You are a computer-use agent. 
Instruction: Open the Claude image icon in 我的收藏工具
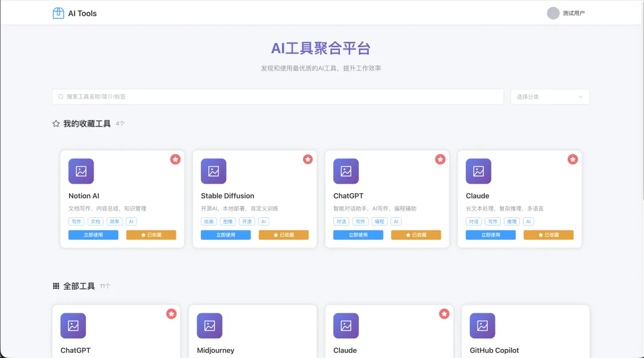(478, 171)
